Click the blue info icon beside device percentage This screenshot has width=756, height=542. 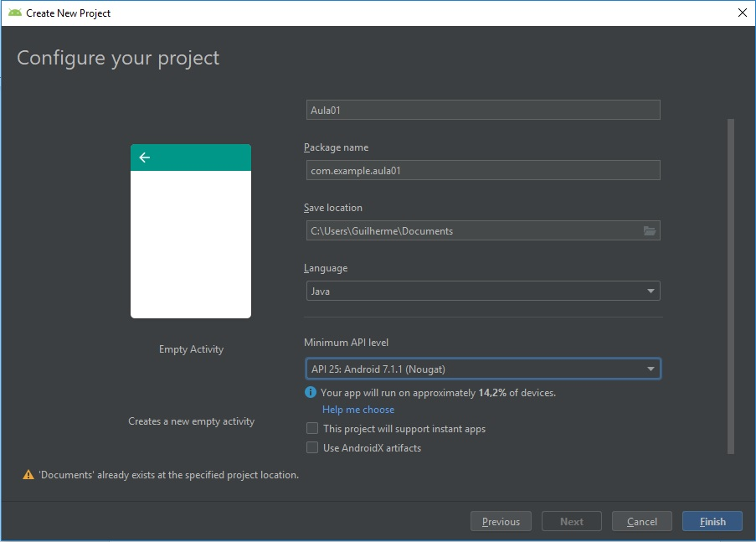311,392
